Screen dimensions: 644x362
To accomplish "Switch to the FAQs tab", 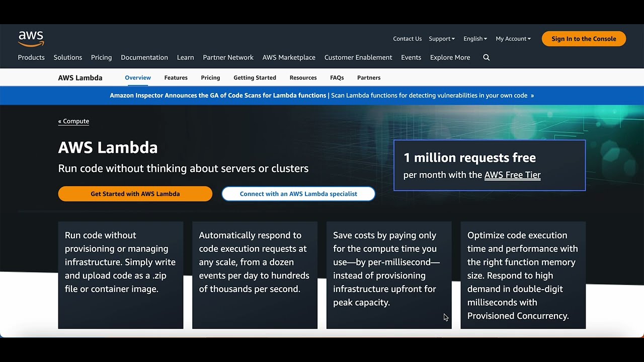I will [x=337, y=78].
